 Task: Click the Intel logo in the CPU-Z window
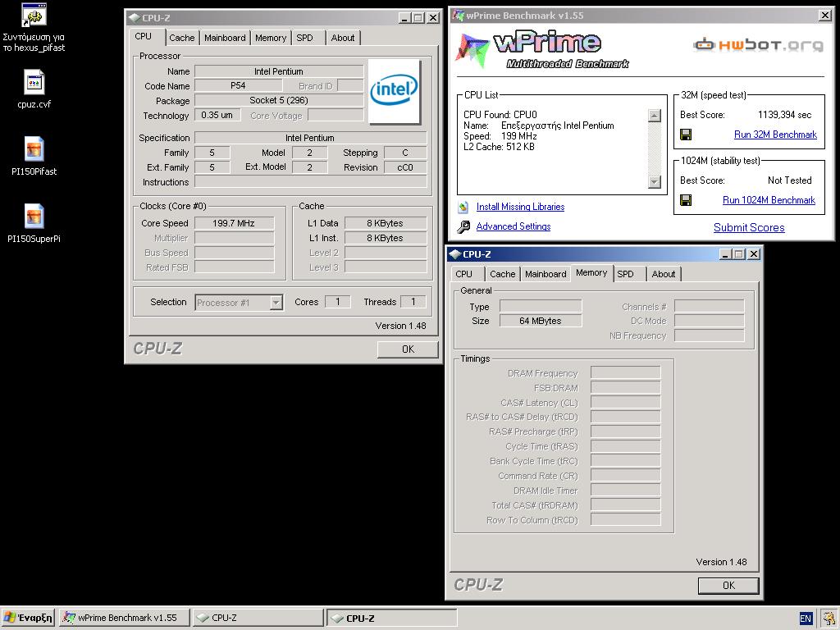(395, 92)
